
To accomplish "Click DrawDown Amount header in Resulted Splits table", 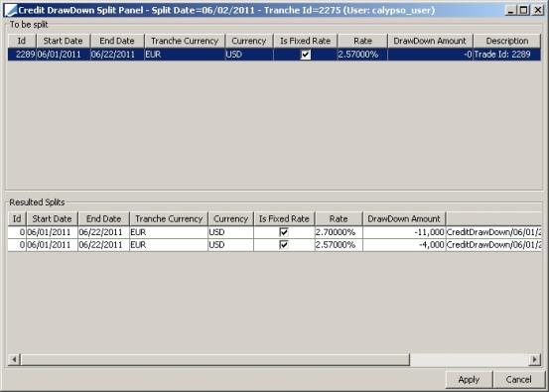I will pyautogui.click(x=404, y=218).
